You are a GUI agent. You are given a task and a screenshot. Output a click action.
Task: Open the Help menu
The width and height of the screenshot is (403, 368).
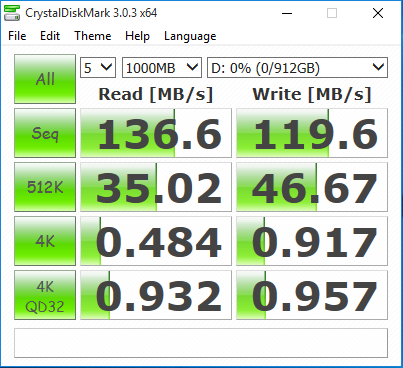pos(137,36)
